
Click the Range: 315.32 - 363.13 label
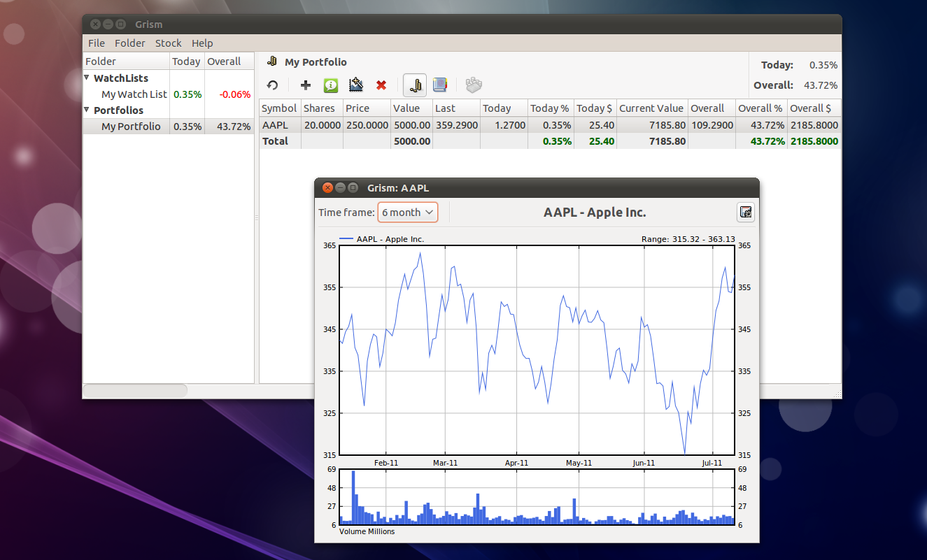688,239
